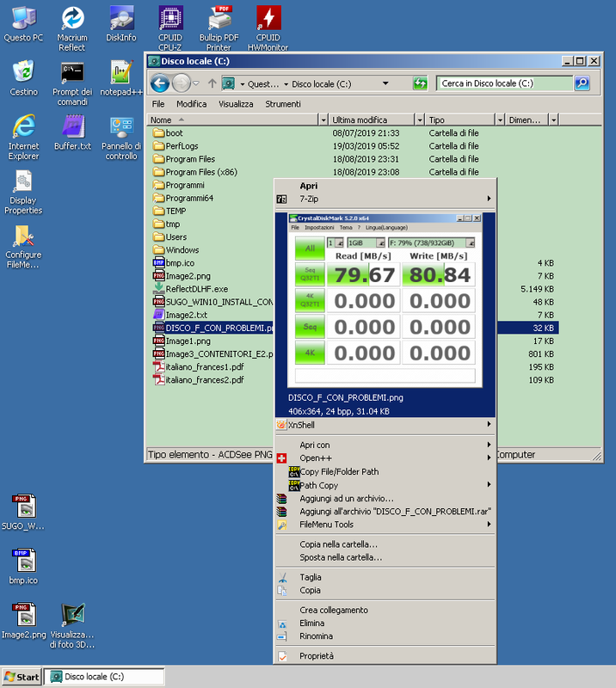The height and width of the screenshot is (688, 616).
Task: Choose Proprietà in context menu
Action: click(x=385, y=656)
